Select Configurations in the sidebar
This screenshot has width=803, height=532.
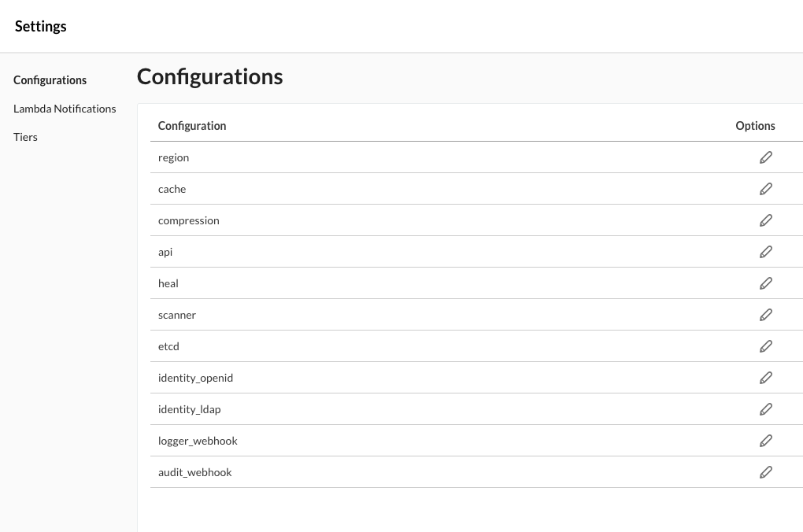point(50,80)
